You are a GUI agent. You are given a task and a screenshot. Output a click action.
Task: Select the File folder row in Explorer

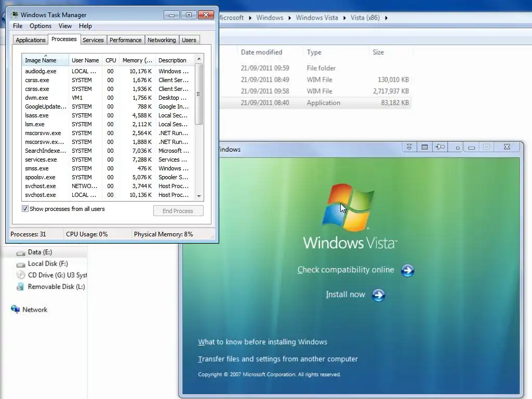[315, 68]
